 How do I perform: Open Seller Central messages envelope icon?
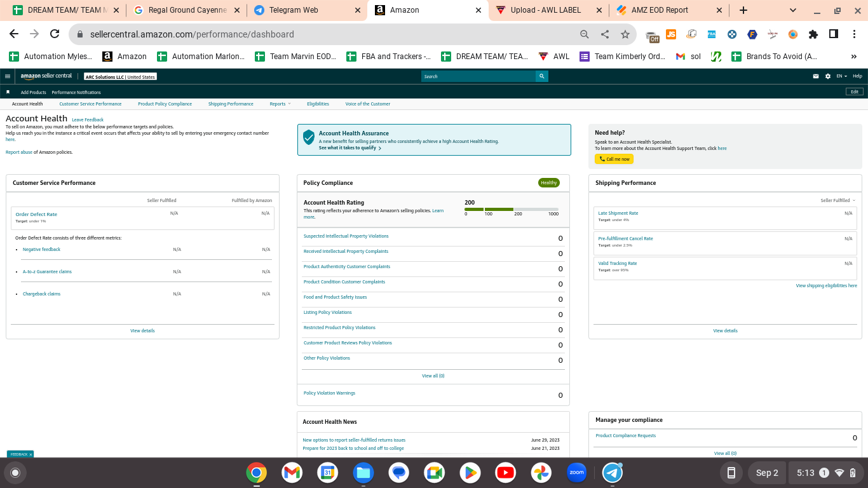816,76
